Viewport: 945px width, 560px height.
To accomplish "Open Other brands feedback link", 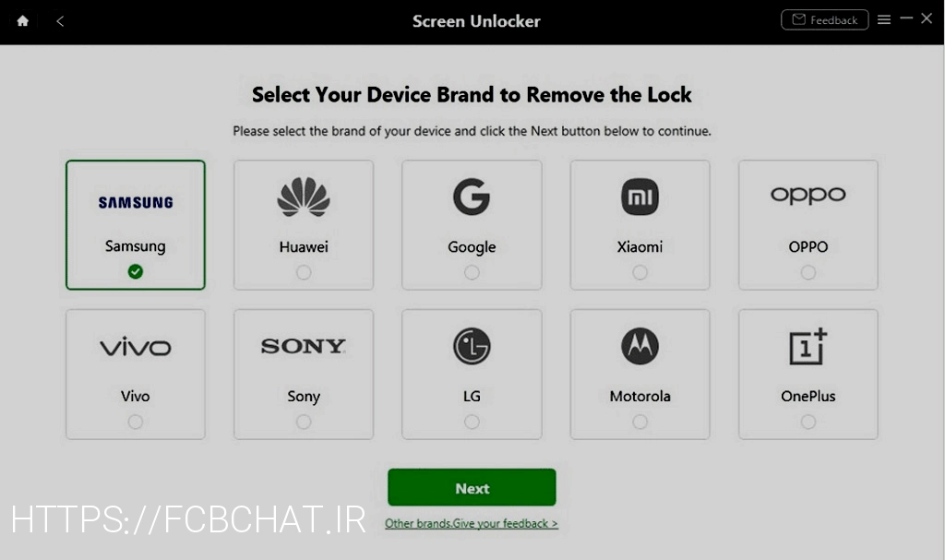I will tap(472, 523).
